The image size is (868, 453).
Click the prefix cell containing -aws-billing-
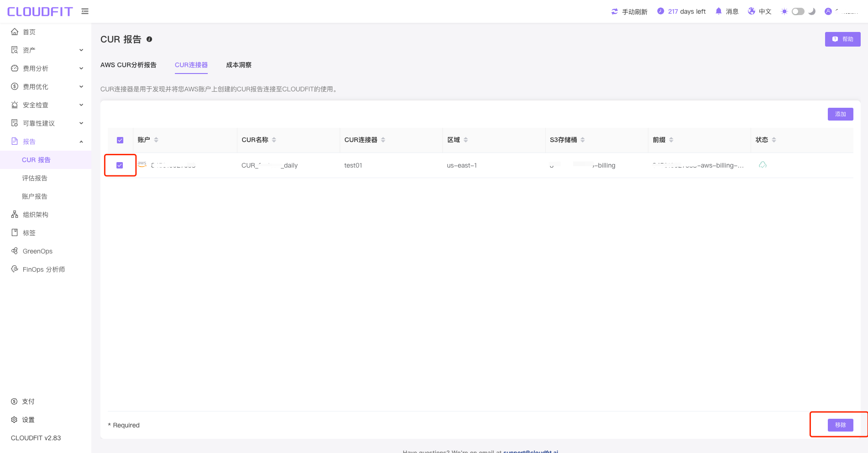(x=698, y=165)
